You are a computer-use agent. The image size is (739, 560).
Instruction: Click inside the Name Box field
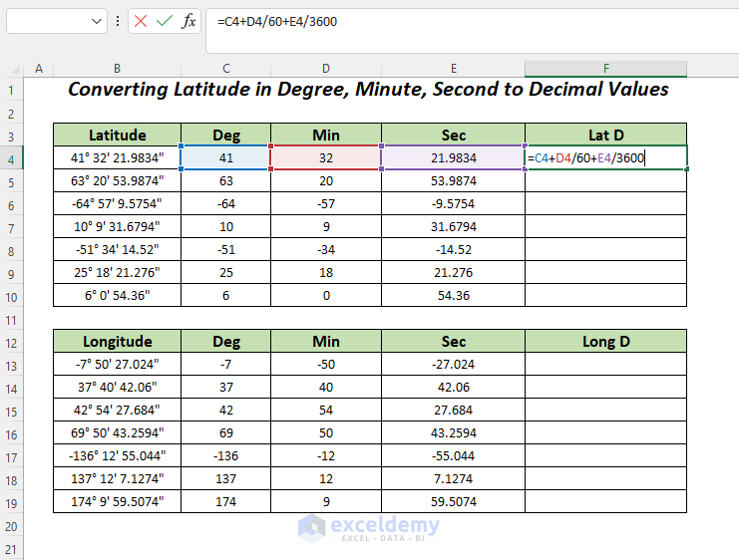(x=48, y=21)
